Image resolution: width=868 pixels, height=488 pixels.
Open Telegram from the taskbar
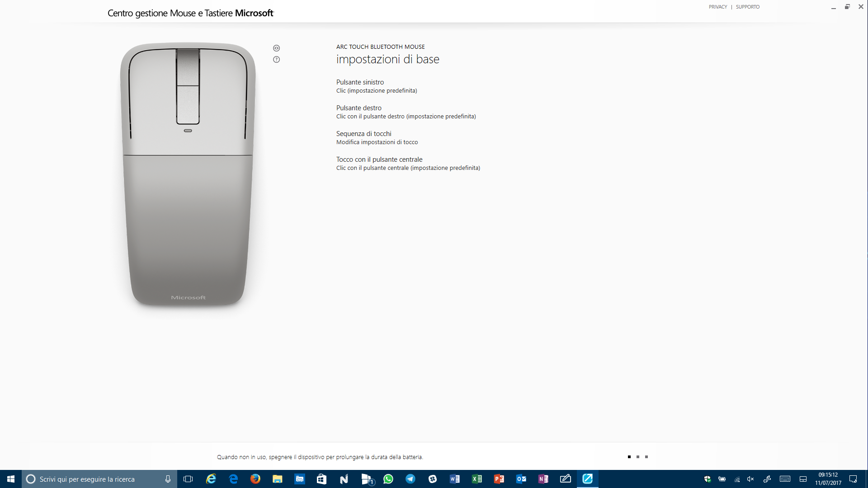(x=410, y=479)
